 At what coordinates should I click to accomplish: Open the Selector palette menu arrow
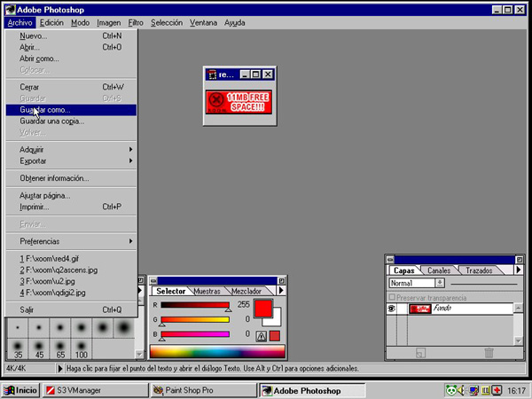281,291
